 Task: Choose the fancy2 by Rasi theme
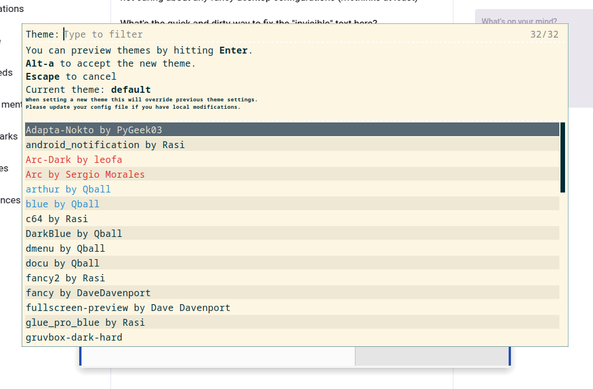[292, 277]
